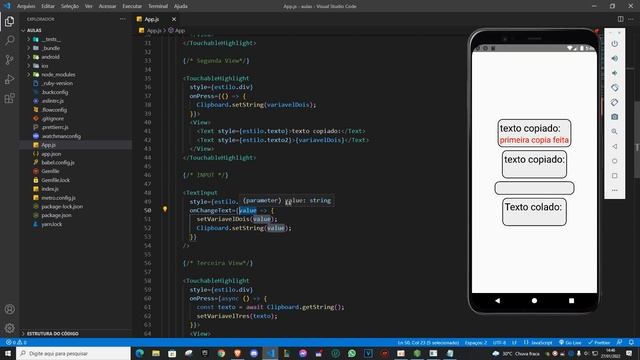Open the Accounts menu in the activity bar
The height and width of the screenshot is (360, 640).
pyautogui.click(x=9, y=309)
